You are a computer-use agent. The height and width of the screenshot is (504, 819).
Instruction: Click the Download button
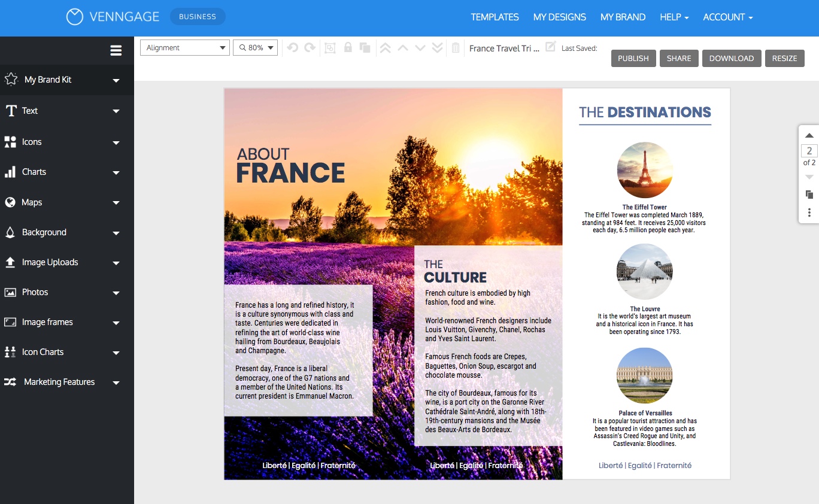pyautogui.click(x=732, y=58)
